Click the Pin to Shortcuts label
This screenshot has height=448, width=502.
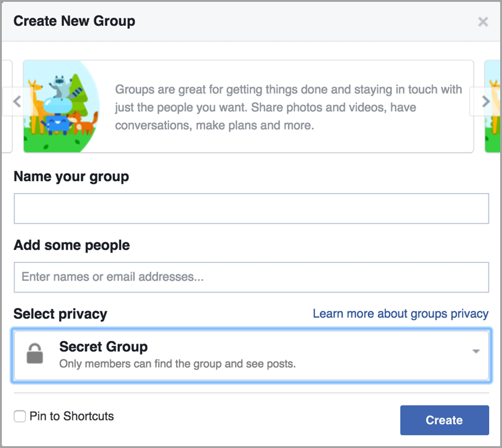pyautogui.click(x=72, y=416)
